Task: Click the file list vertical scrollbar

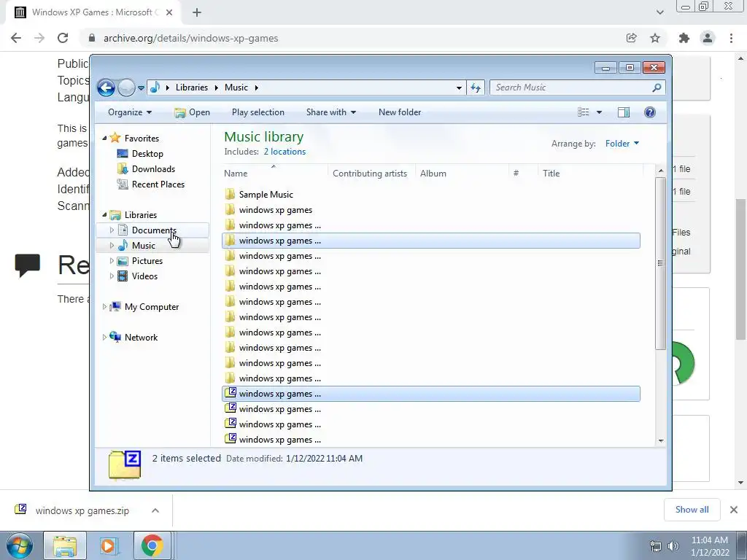Action: [x=660, y=262]
